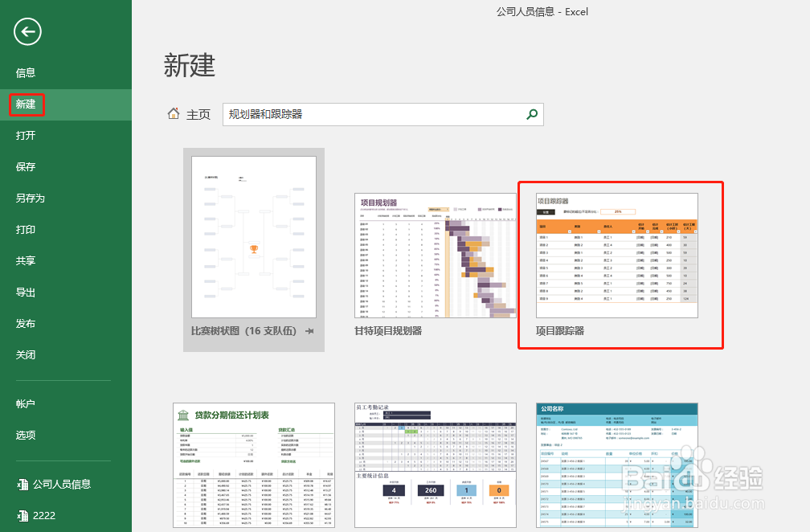This screenshot has width=810, height=532.
Task: Choose 另存为 from the sidebar
Action: pyautogui.click(x=30, y=198)
